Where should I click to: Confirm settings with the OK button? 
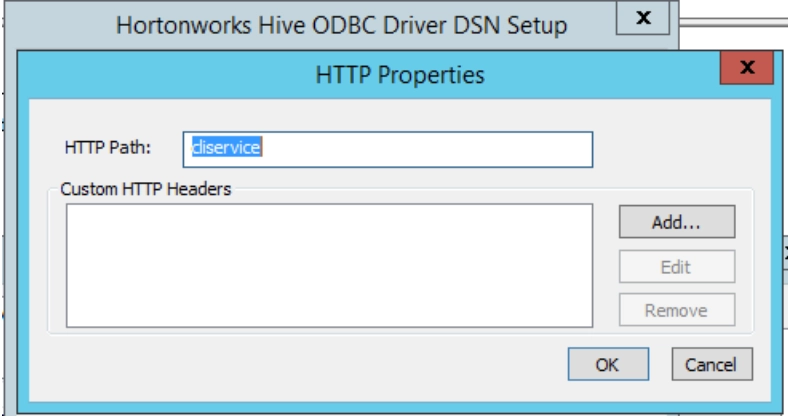(x=608, y=364)
